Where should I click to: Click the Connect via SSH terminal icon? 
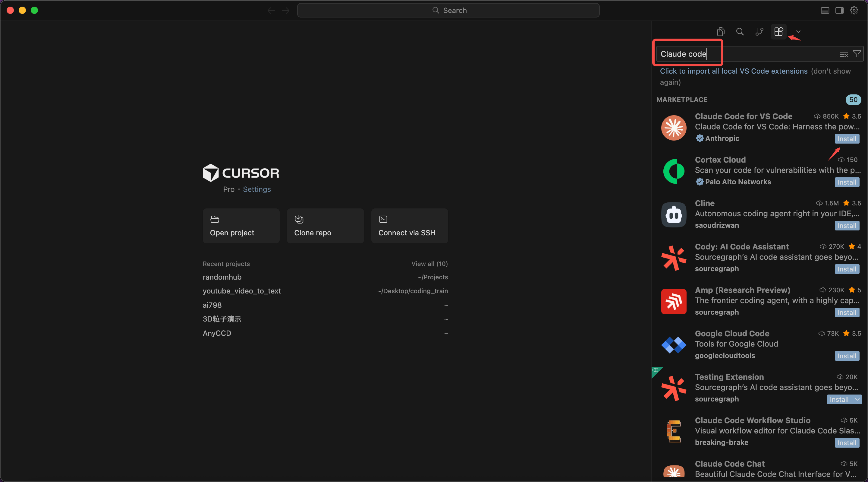coord(383,219)
